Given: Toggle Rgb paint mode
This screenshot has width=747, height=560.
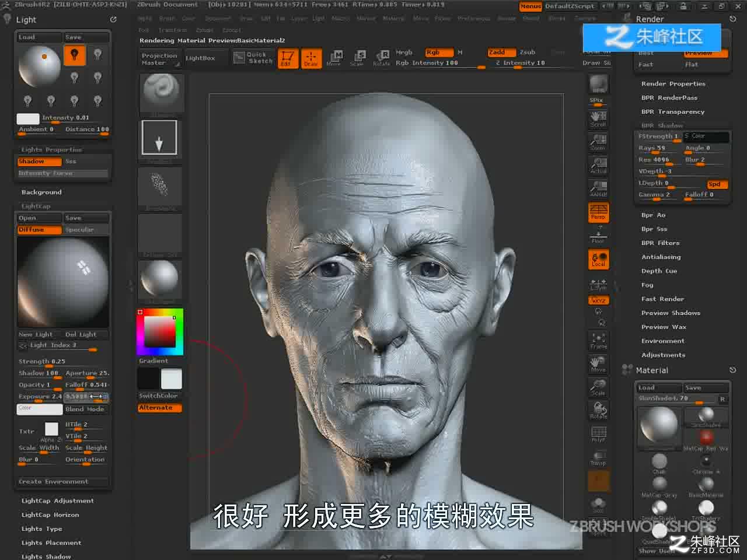Looking at the screenshot, I should click(x=438, y=52).
